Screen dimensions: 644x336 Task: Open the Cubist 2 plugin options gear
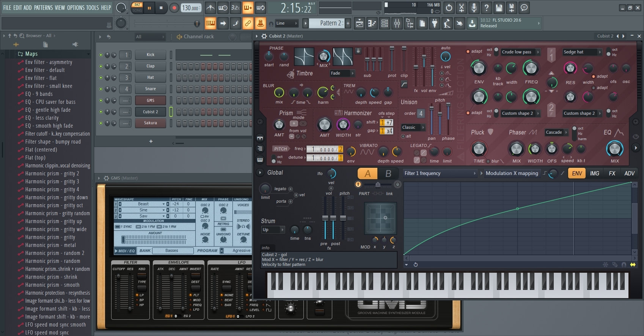coord(264,36)
